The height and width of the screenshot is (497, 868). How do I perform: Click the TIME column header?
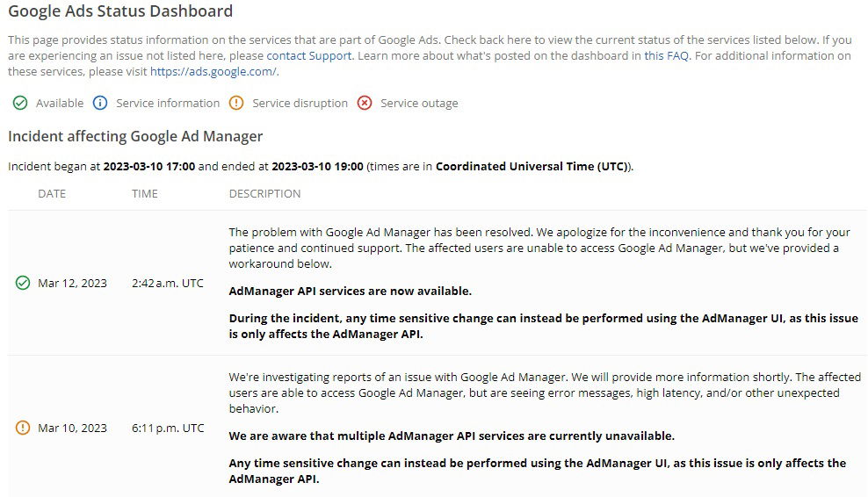pos(145,193)
